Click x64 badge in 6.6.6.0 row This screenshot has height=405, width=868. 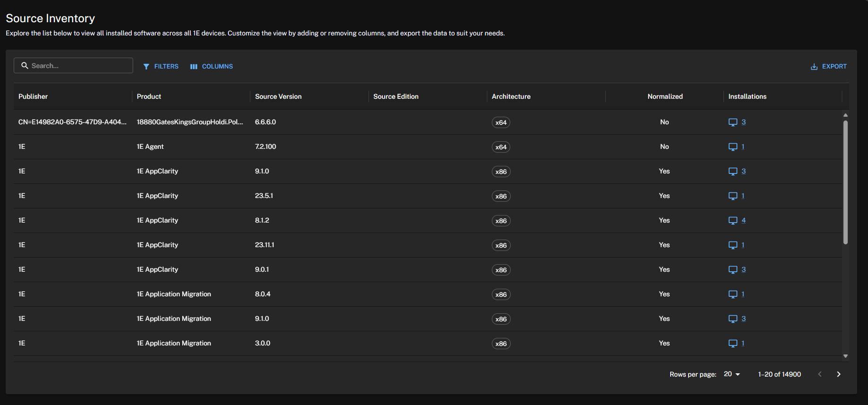(x=501, y=122)
